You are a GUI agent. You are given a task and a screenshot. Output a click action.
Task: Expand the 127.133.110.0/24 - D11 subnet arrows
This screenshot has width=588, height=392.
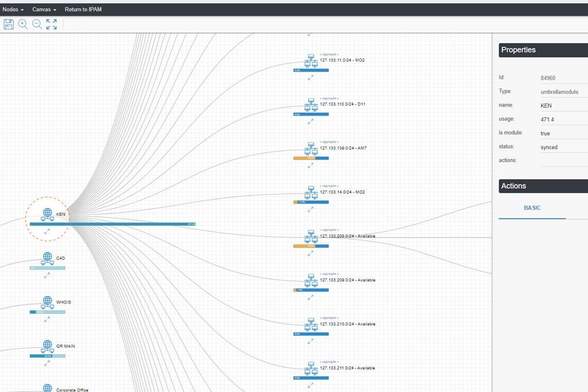[x=311, y=121]
